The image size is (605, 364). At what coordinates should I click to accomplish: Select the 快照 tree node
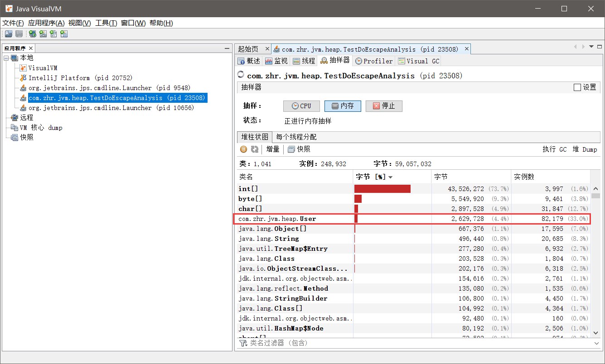27,138
